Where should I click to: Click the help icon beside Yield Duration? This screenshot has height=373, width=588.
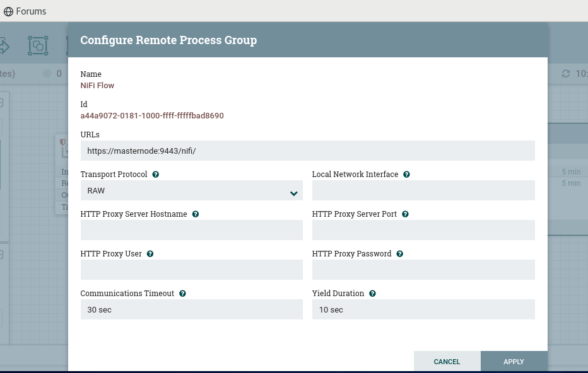pos(372,294)
